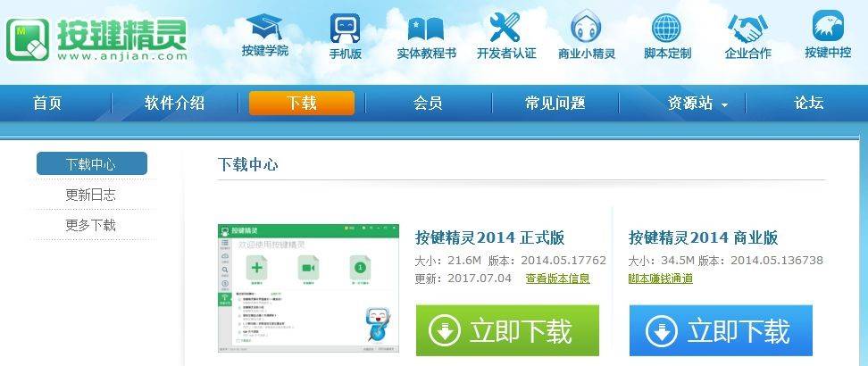Image resolution: width=868 pixels, height=366 pixels.
Task: Click the 查看版本信息 link
Action: click(x=557, y=278)
